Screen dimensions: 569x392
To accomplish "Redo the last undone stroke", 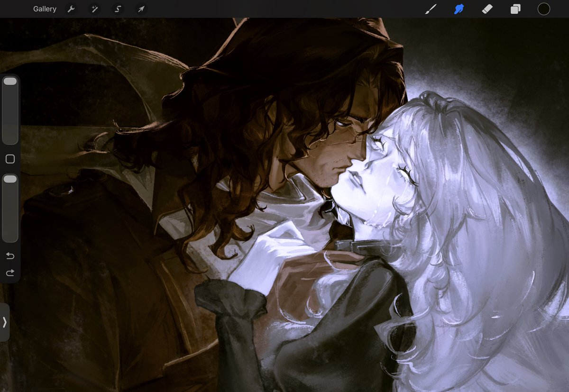I will point(10,273).
